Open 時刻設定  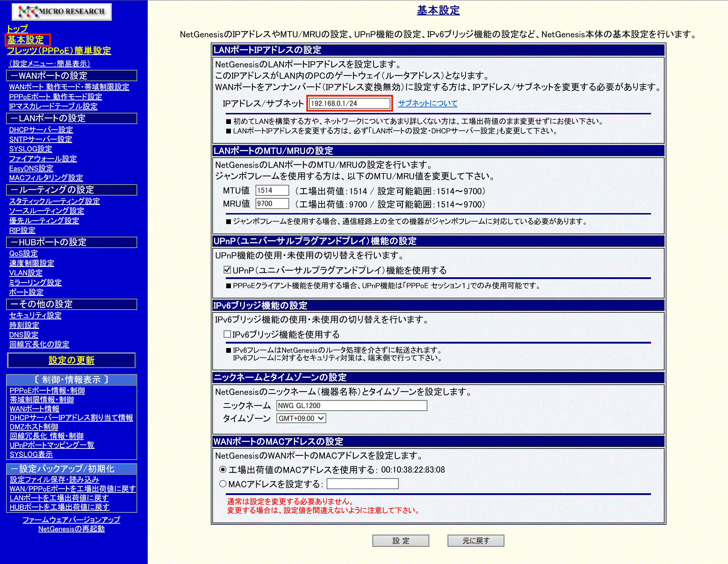click(24, 325)
